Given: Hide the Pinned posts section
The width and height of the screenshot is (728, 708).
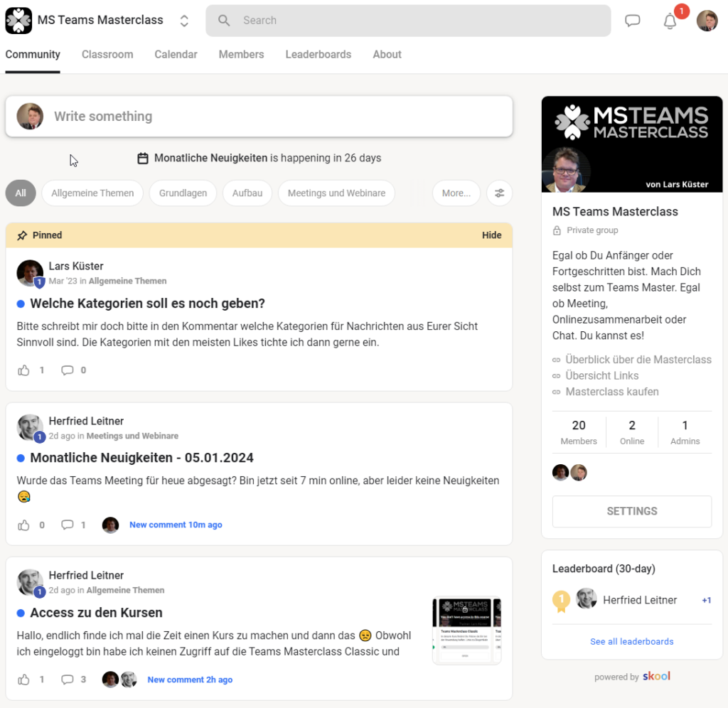Looking at the screenshot, I should tap(492, 235).
